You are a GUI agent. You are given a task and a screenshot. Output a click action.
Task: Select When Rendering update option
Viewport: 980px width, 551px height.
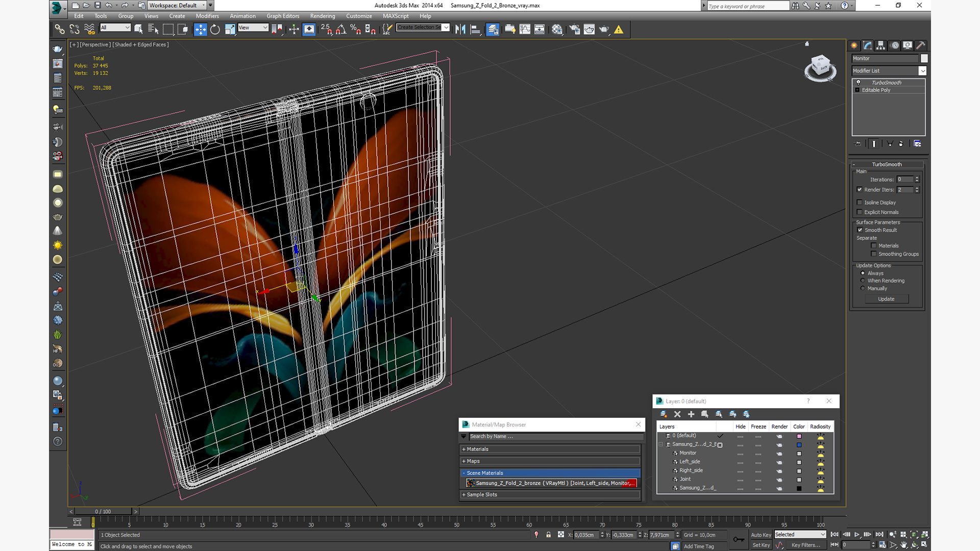point(863,281)
